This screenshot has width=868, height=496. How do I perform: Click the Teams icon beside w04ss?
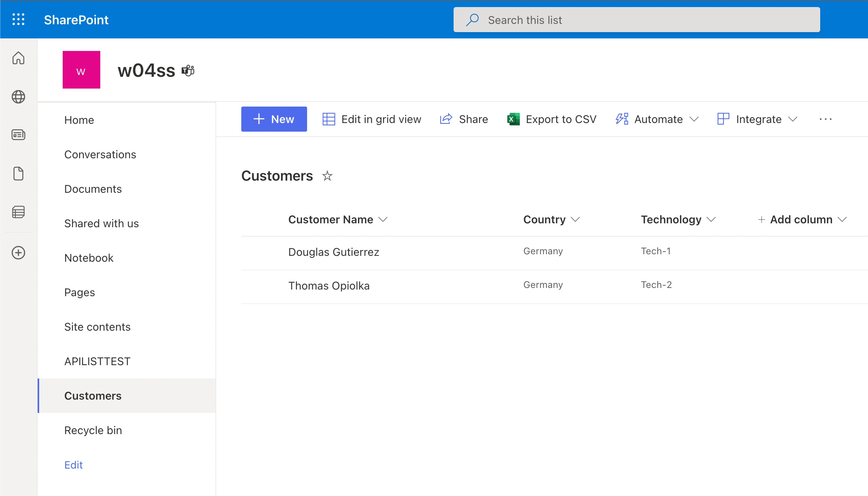click(x=188, y=71)
